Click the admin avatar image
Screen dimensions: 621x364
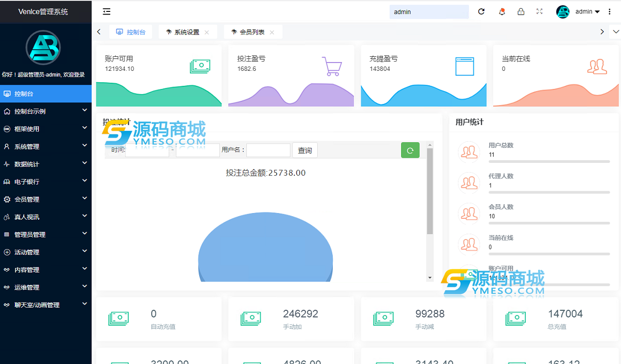(x=563, y=11)
